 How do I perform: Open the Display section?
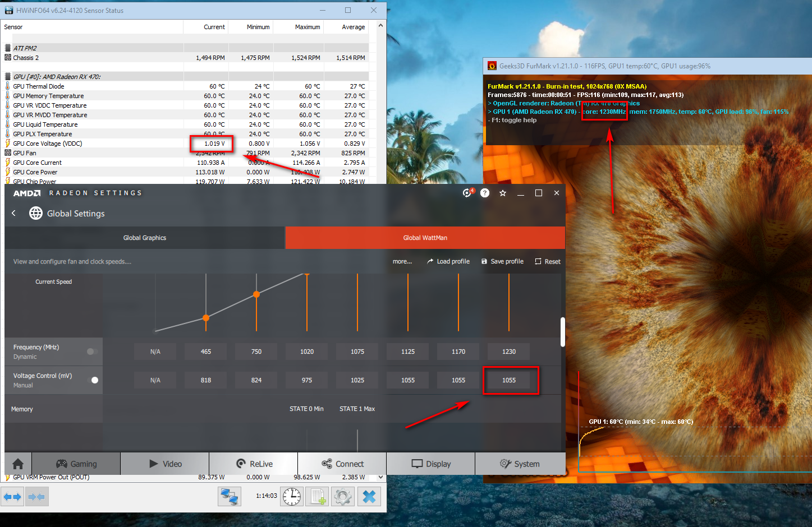(x=431, y=464)
